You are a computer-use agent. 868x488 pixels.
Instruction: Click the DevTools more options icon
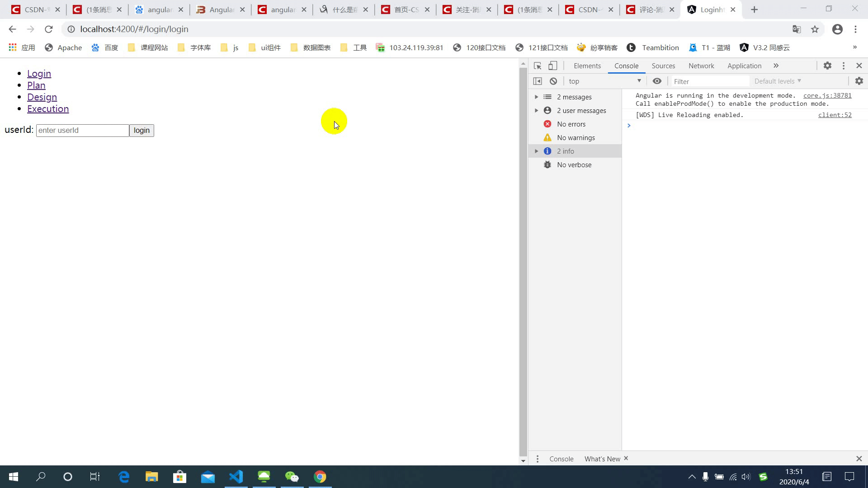pyautogui.click(x=844, y=66)
